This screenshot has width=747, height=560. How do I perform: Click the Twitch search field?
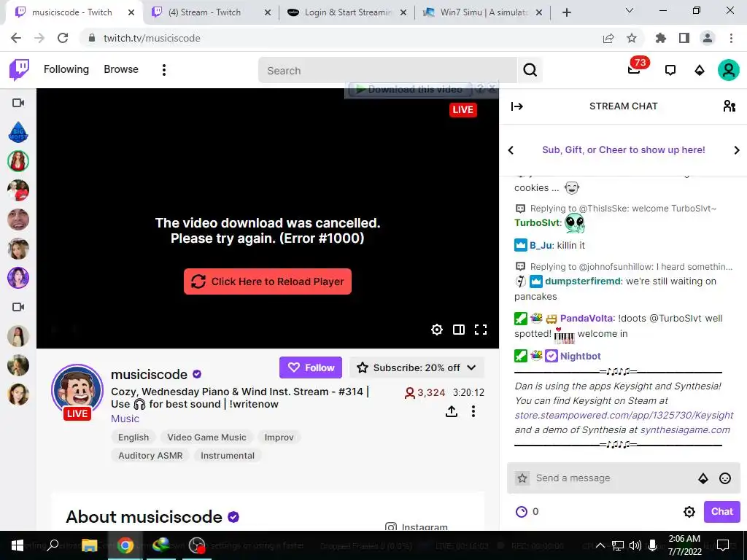[387, 71]
